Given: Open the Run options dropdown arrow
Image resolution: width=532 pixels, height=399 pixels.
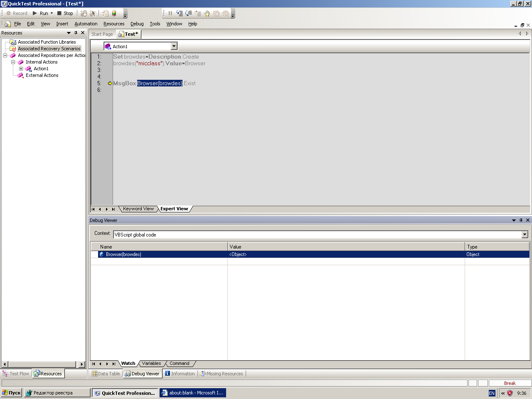Looking at the screenshot, I should point(52,13).
